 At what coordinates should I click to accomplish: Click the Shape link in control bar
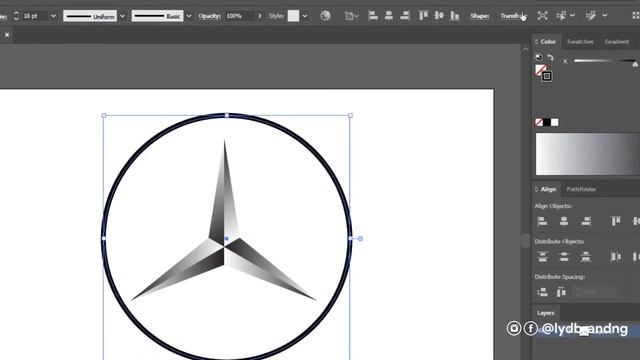pyautogui.click(x=480, y=16)
